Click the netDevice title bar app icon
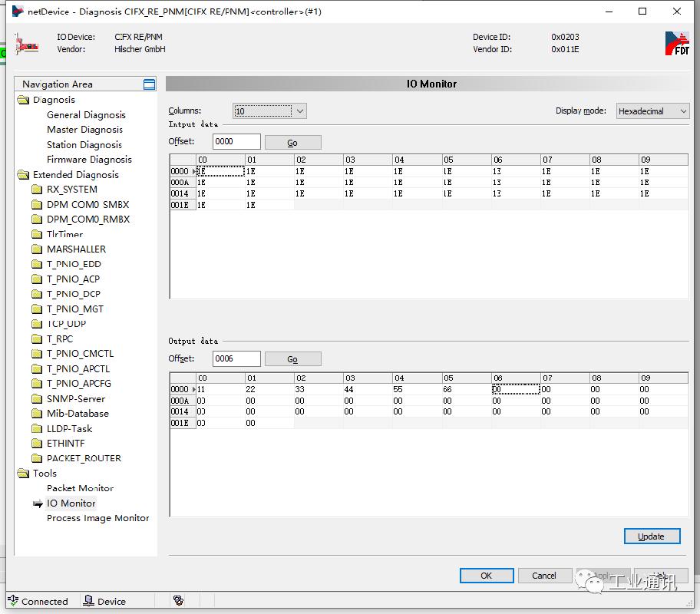This screenshot has width=700, height=614. (x=18, y=12)
